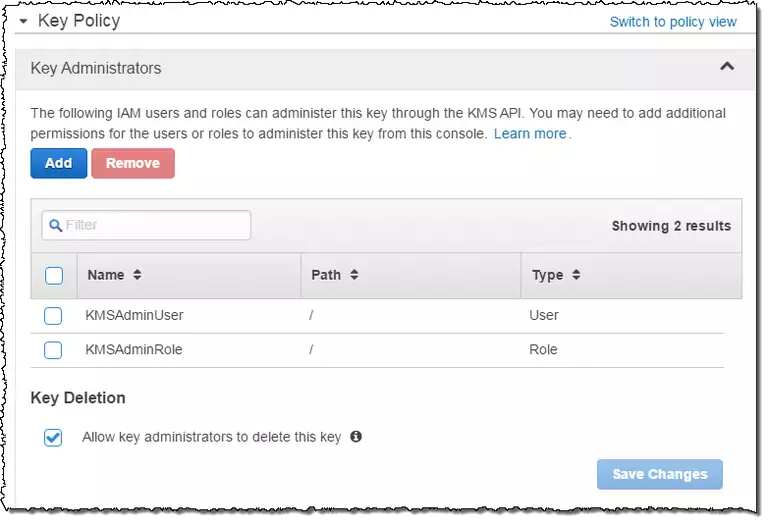
Task: Select the KMSAdminUser row checkbox
Action: (54, 316)
